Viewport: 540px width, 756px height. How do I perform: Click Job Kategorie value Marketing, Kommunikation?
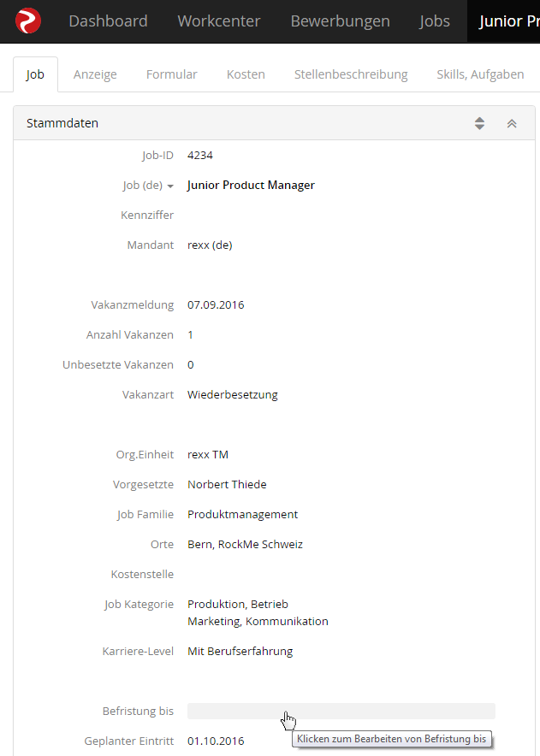(258, 621)
